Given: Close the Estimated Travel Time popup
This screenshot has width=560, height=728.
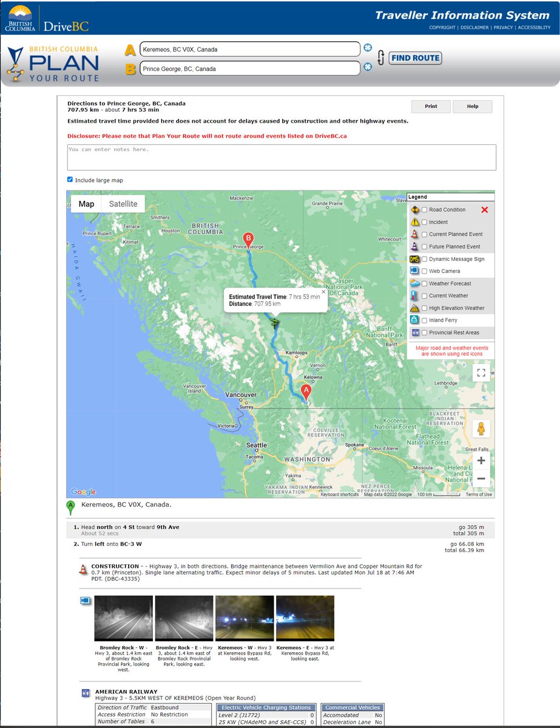Looking at the screenshot, I should pos(323,292).
